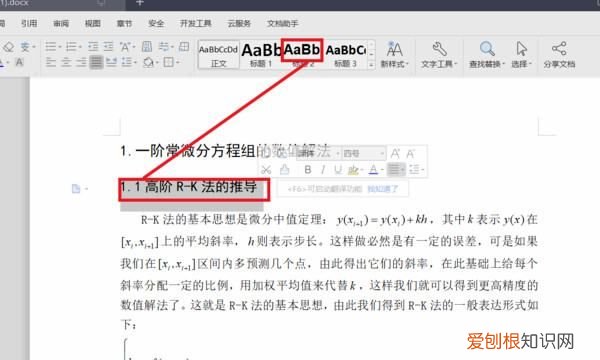Screen dimensions: 600x360
Task: Expand the styles gallery more arrow
Action: tap(371, 65)
